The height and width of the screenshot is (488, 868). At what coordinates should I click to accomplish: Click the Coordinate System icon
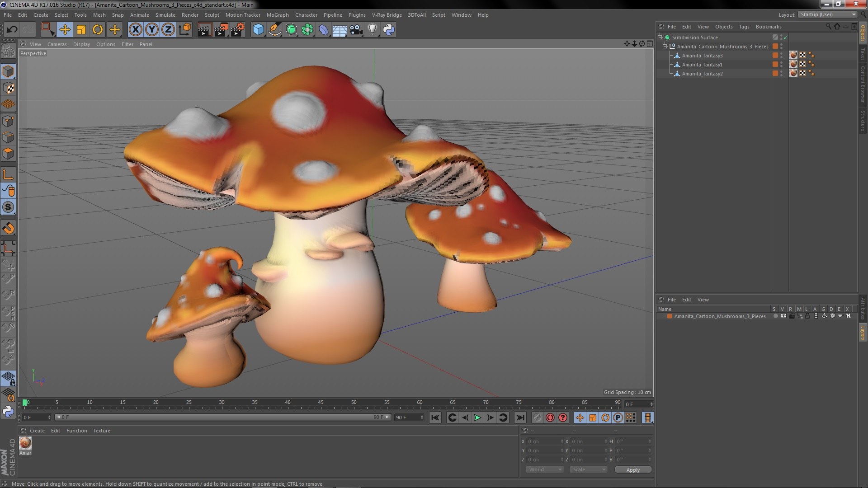pyautogui.click(x=185, y=30)
